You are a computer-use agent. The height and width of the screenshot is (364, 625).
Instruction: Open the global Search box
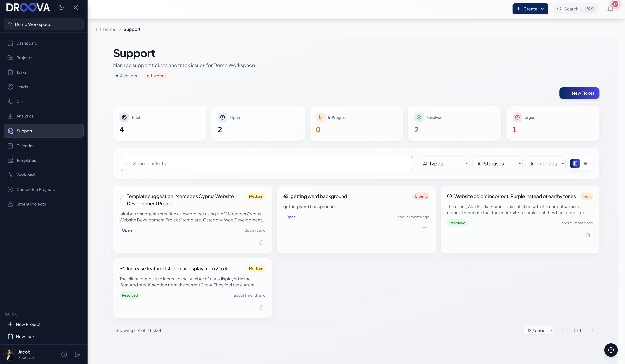pyautogui.click(x=576, y=9)
